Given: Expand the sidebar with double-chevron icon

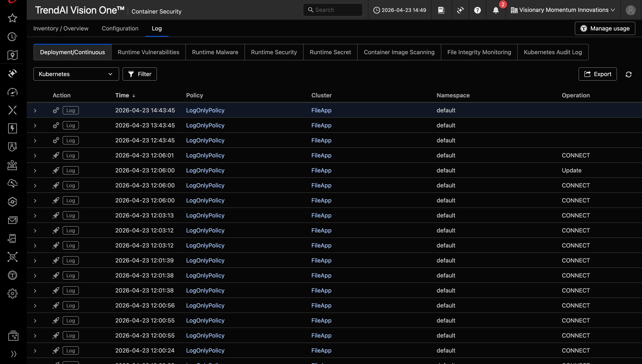Looking at the screenshot, I should (x=14, y=354).
